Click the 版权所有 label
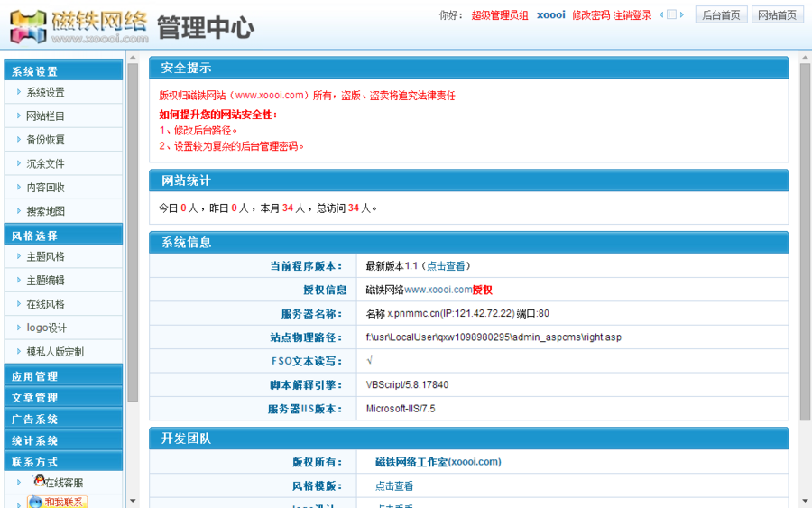 pyautogui.click(x=317, y=462)
